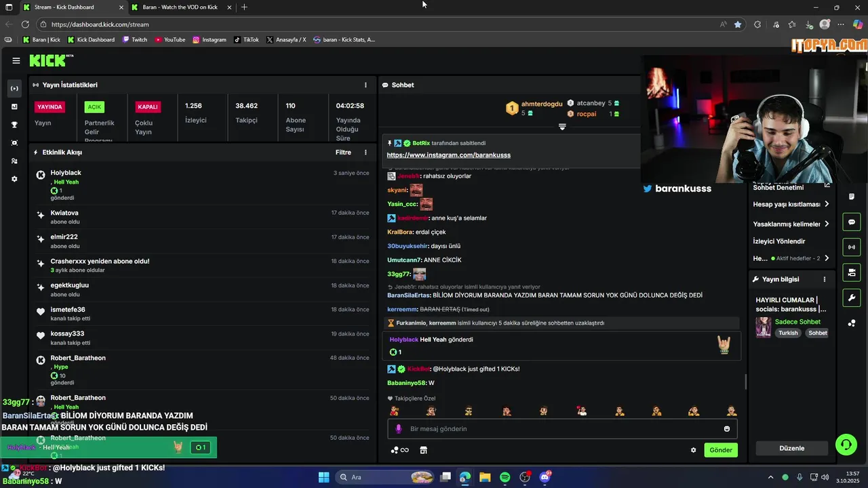868x488 pixels.
Task: Expand the Aktif hedefler goals row
Action: pyautogui.click(x=791, y=258)
